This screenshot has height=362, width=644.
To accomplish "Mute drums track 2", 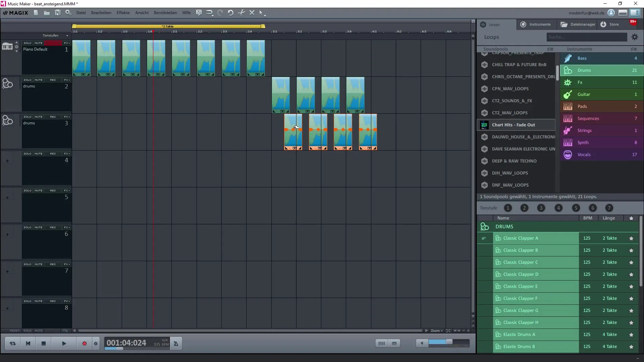I will coord(39,80).
